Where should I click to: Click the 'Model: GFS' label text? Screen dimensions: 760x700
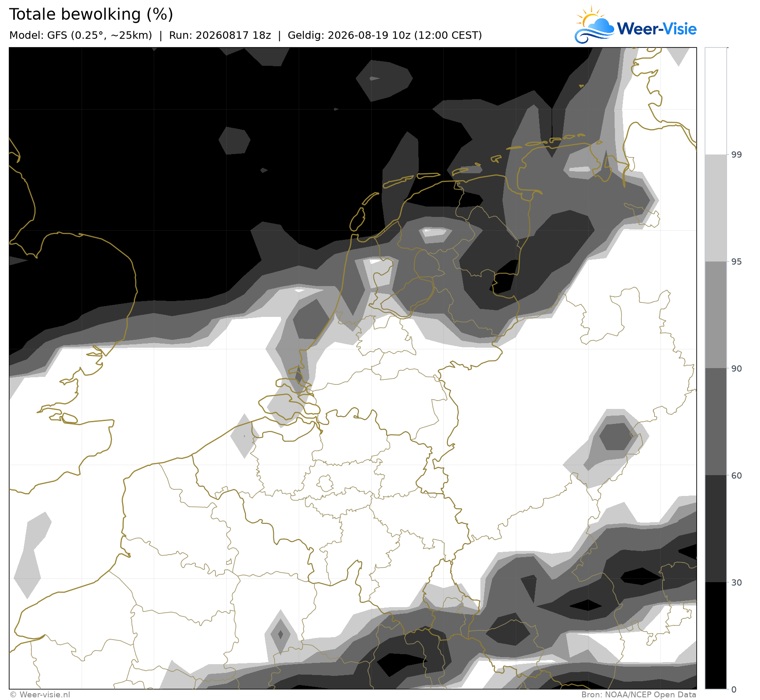38,35
